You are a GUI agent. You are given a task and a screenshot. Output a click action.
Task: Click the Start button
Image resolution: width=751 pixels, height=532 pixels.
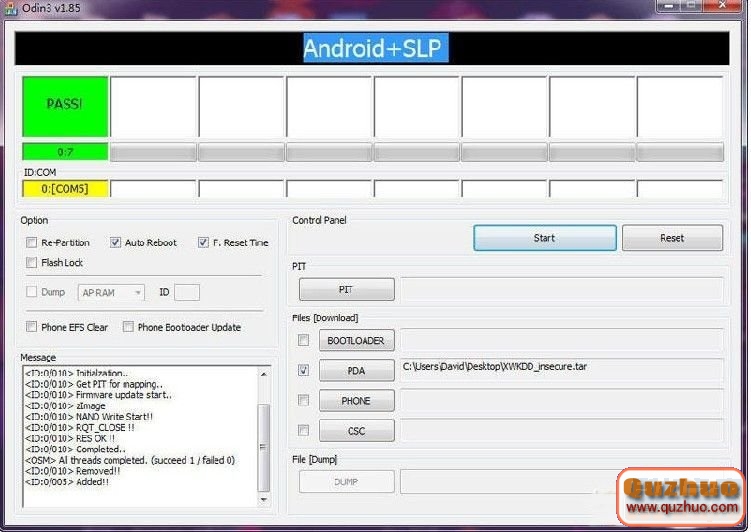[x=545, y=238]
